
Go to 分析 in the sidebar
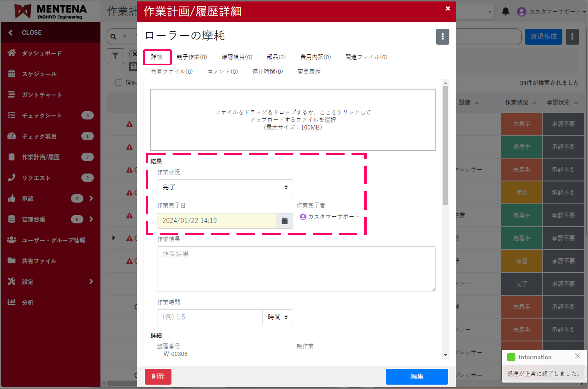pos(28,302)
